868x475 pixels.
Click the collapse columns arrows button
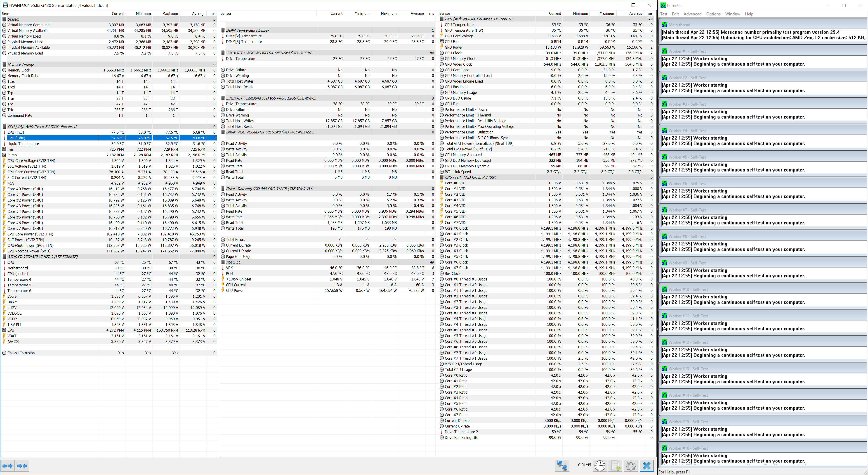[22, 466]
